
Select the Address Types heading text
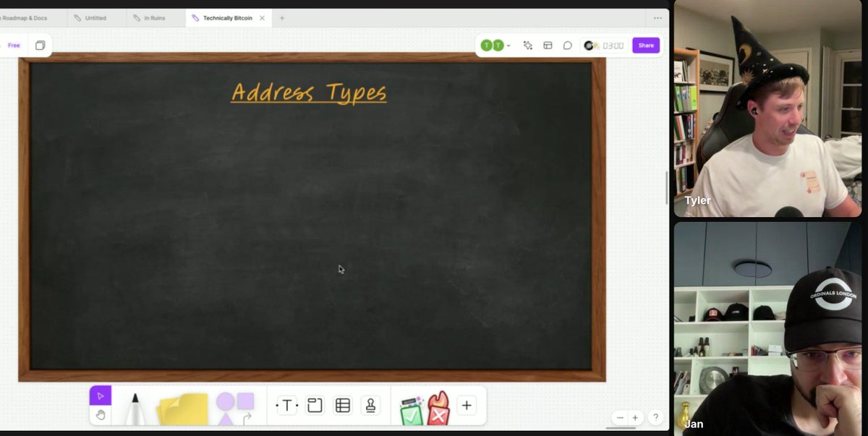[x=309, y=93]
